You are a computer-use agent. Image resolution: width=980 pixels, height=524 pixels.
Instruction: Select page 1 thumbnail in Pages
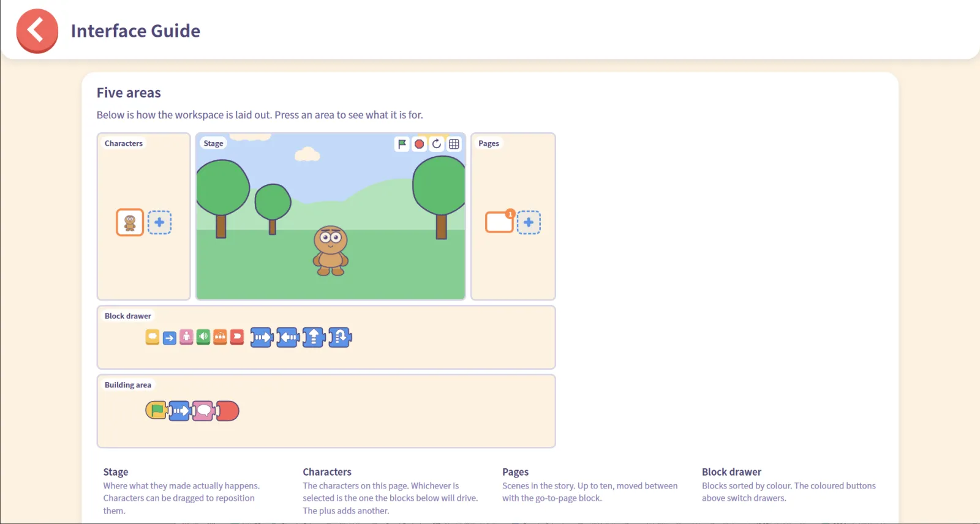click(x=499, y=222)
